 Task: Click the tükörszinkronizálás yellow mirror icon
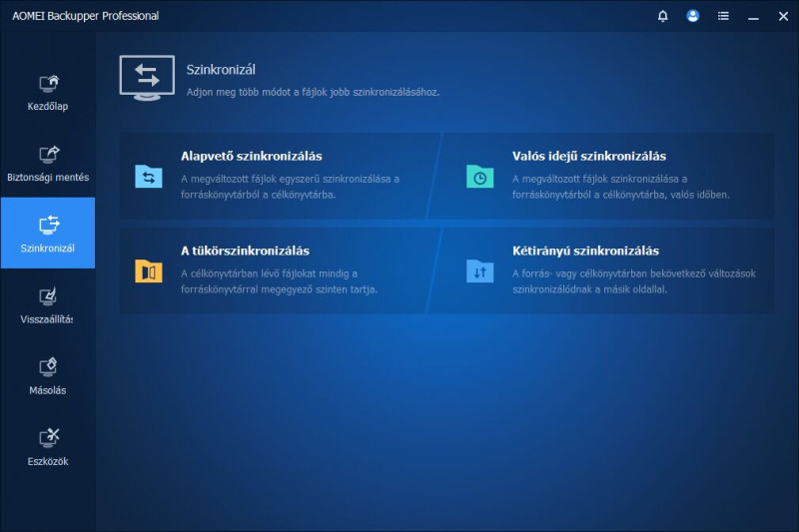pyautogui.click(x=148, y=271)
